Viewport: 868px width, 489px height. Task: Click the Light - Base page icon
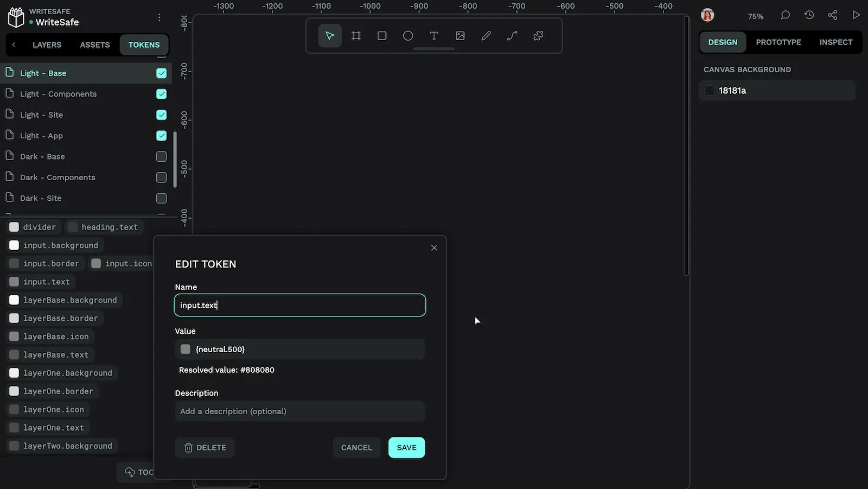(10, 72)
